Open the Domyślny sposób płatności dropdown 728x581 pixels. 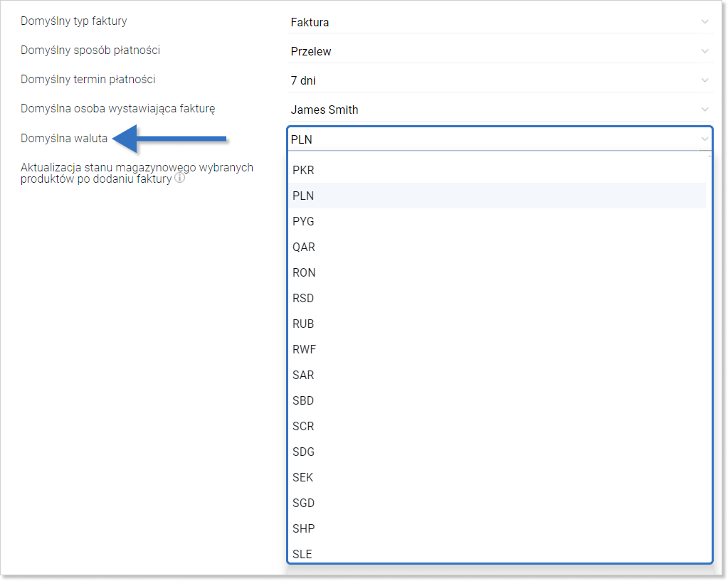[x=500, y=51]
